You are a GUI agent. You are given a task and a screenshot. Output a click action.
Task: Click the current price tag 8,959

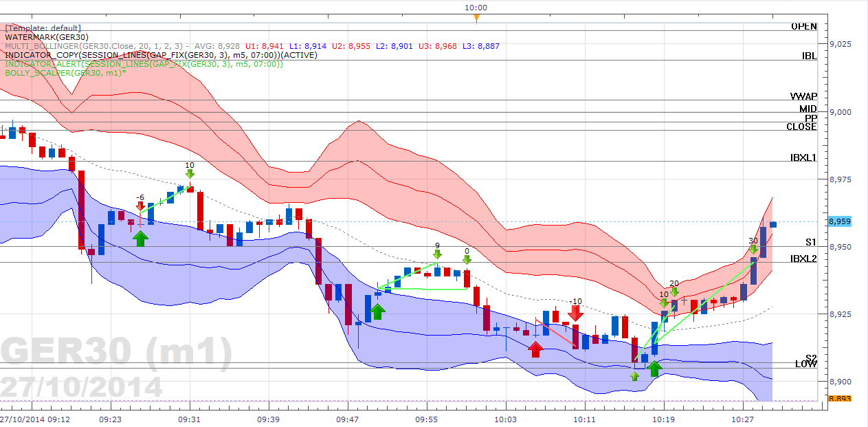840,221
